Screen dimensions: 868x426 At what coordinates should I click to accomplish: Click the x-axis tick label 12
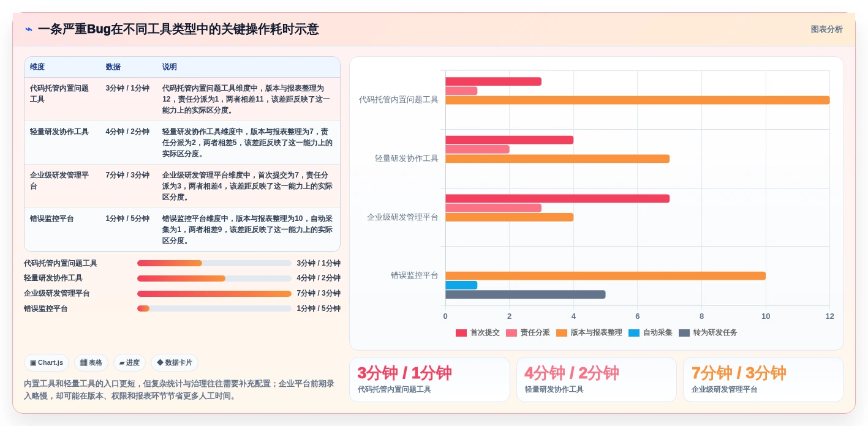pos(829,316)
